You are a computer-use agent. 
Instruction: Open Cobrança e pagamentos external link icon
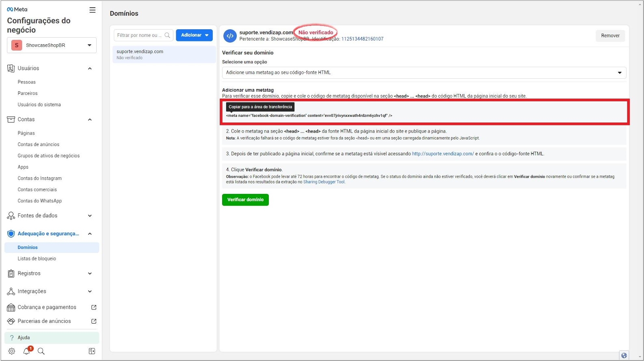94,307
